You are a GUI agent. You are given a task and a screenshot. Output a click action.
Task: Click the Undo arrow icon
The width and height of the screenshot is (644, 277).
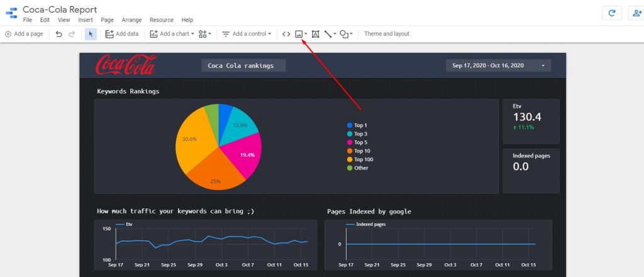[58, 34]
